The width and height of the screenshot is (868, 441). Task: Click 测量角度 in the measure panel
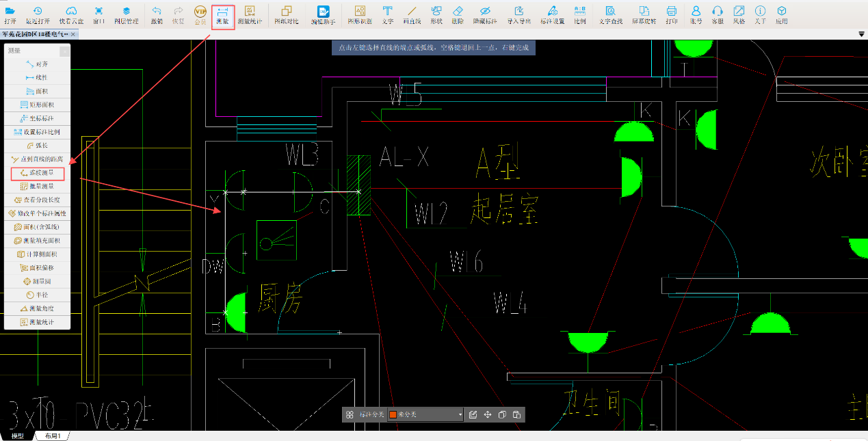pos(38,308)
